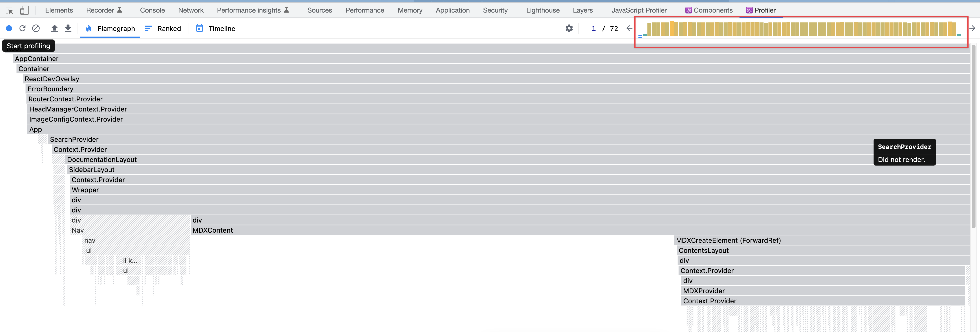Save the current profile
The image size is (980, 332).
click(x=68, y=28)
